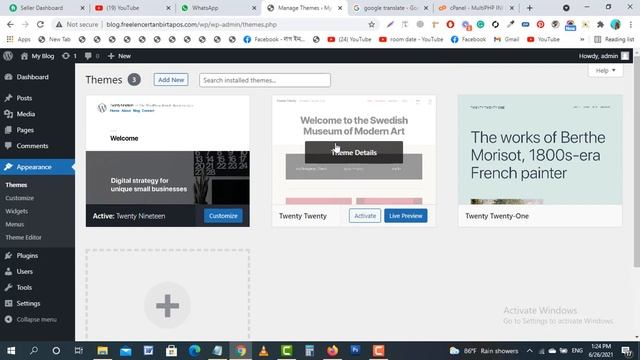Screen dimensions: 640x360
Task: Click the add new theme plus placeholder
Action: tap(167, 305)
